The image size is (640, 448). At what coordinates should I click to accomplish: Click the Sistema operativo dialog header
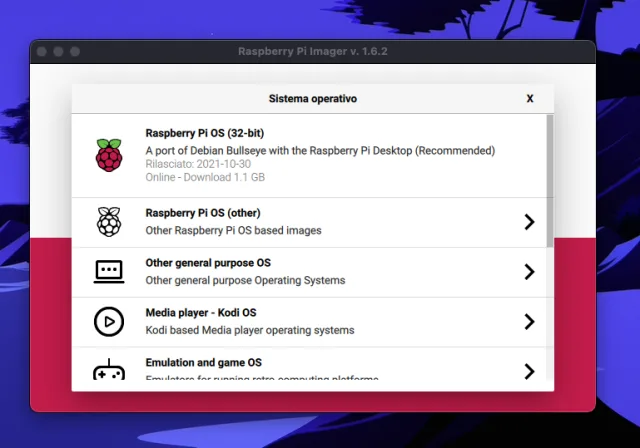pos(312,99)
